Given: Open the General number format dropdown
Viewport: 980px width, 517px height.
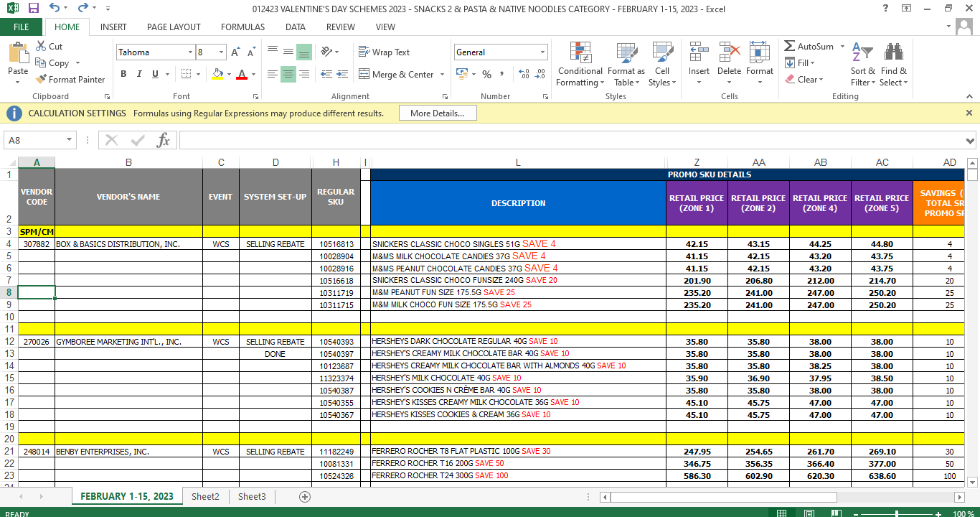Looking at the screenshot, I should tap(542, 52).
